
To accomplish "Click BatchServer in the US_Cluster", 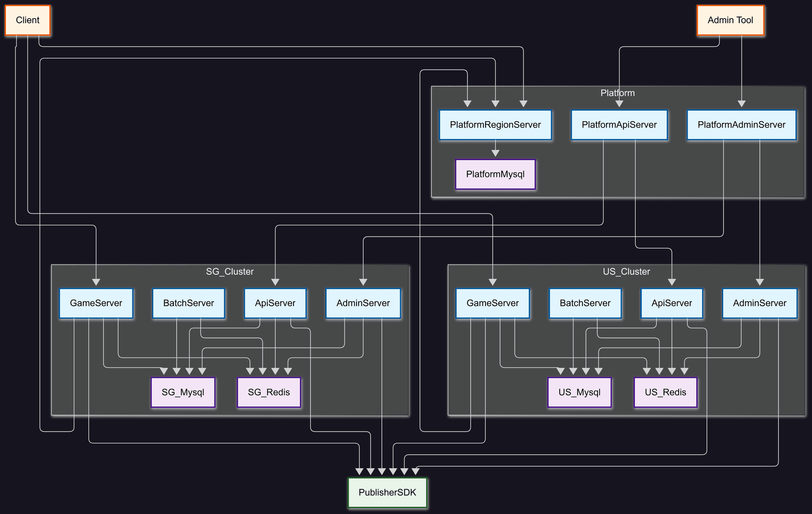I will 585,303.
